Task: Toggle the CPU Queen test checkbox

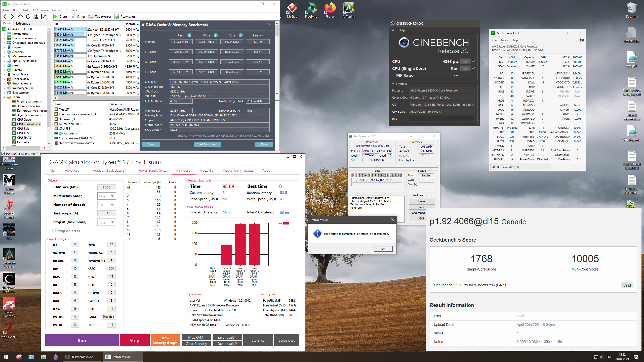Action: tap(14, 120)
